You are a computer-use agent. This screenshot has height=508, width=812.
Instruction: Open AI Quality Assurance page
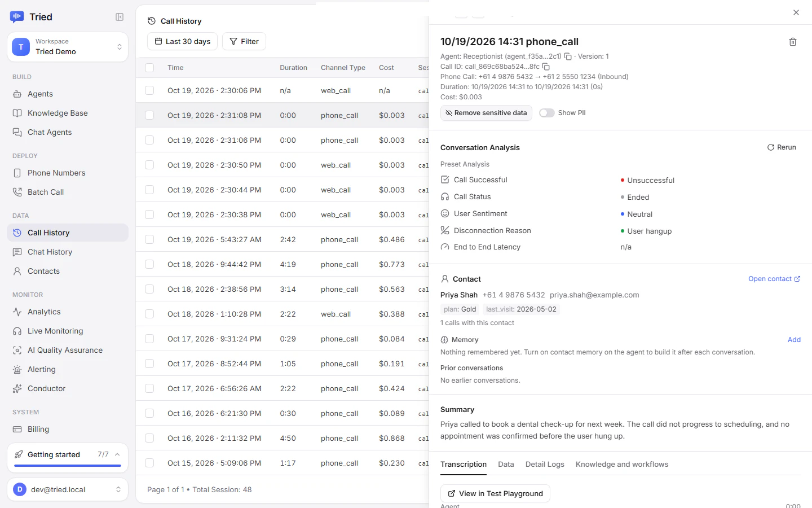[x=68, y=350]
